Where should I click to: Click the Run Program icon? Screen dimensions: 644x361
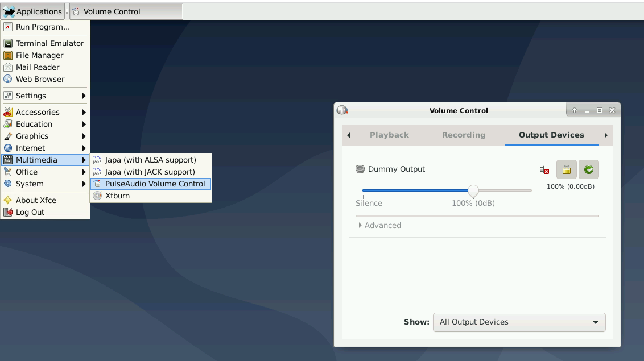(x=8, y=27)
